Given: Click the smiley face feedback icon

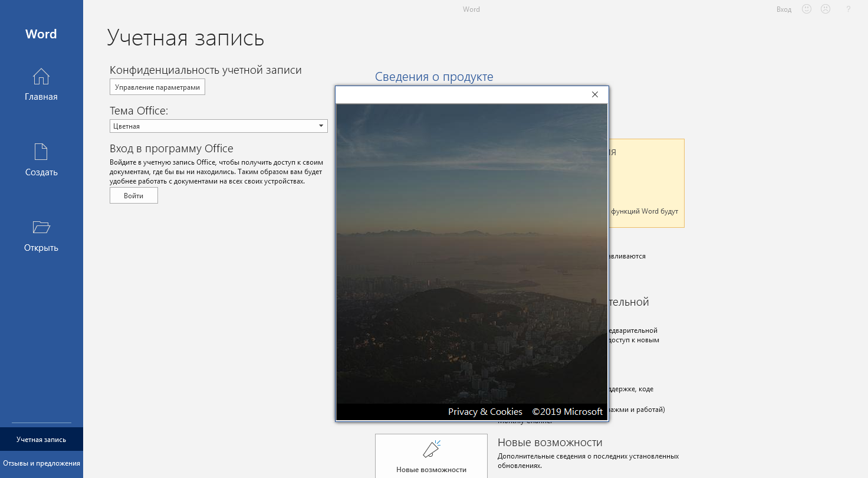Looking at the screenshot, I should click(807, 9).
